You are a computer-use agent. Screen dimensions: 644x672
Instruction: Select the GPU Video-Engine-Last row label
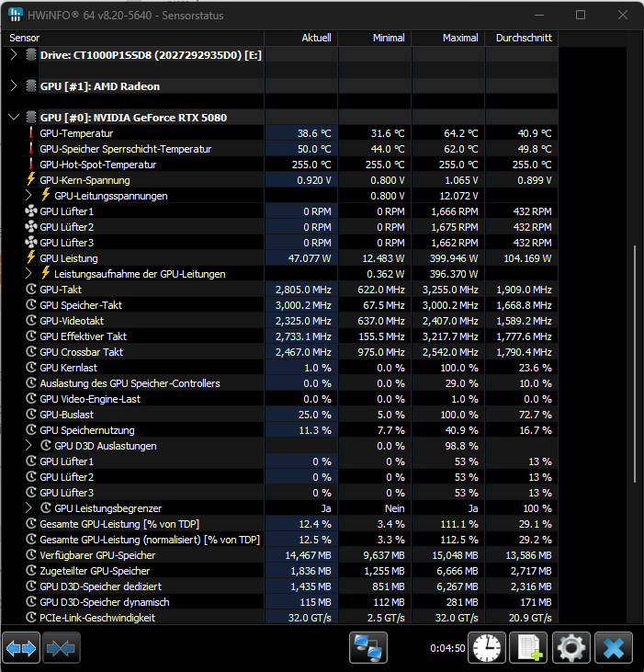coord(90,399)
